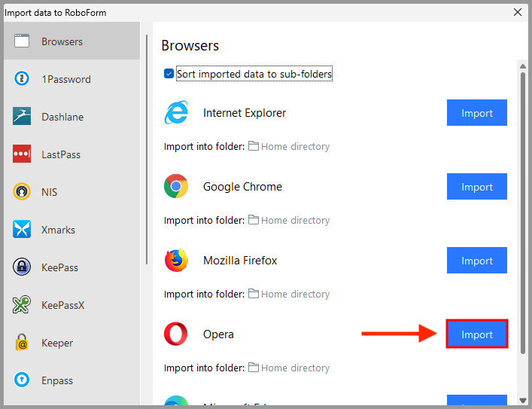The width and height of the screenshot is (532, 409).
Task: Click the Mozilla Firefox label
Action: pos(240,260)
